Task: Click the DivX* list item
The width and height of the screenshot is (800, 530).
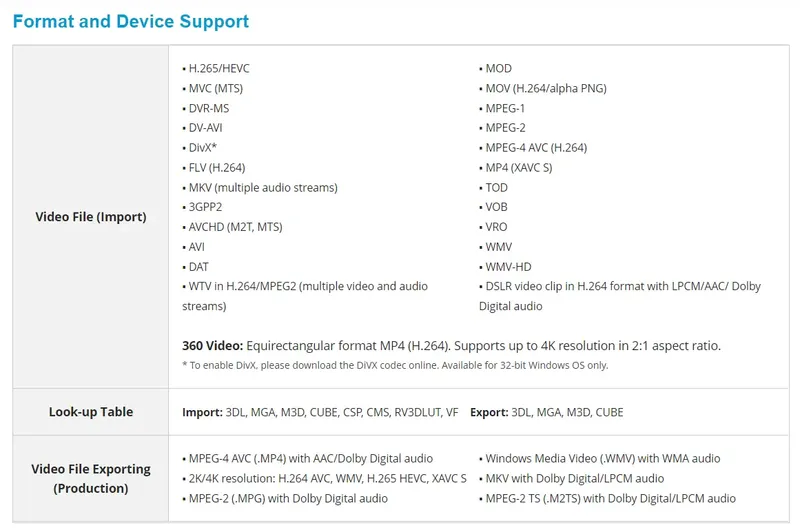Action: 203,147
